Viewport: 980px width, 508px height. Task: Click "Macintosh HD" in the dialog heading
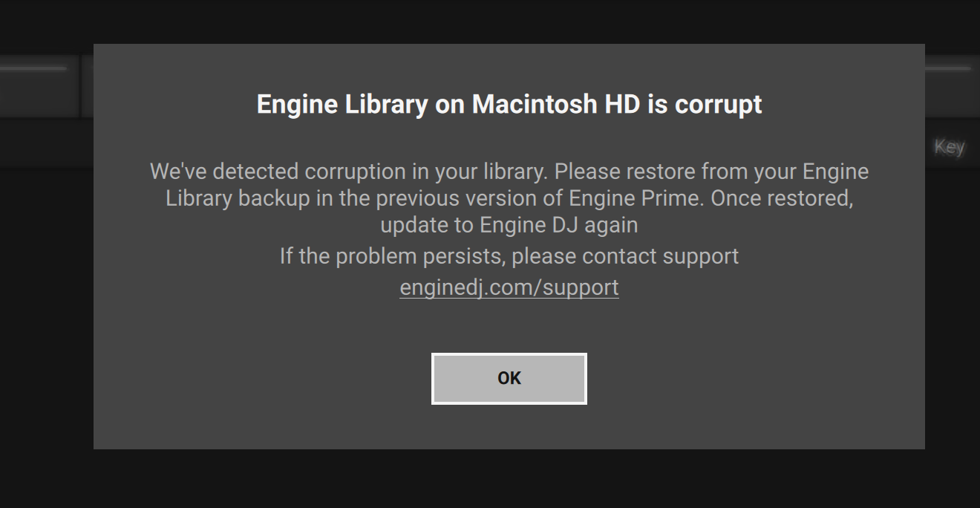(x=556, y=105)
